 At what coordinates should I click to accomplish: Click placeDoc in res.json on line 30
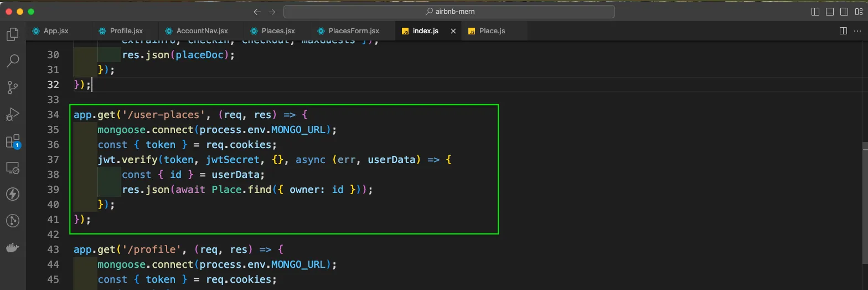click(x=200, y=55)
